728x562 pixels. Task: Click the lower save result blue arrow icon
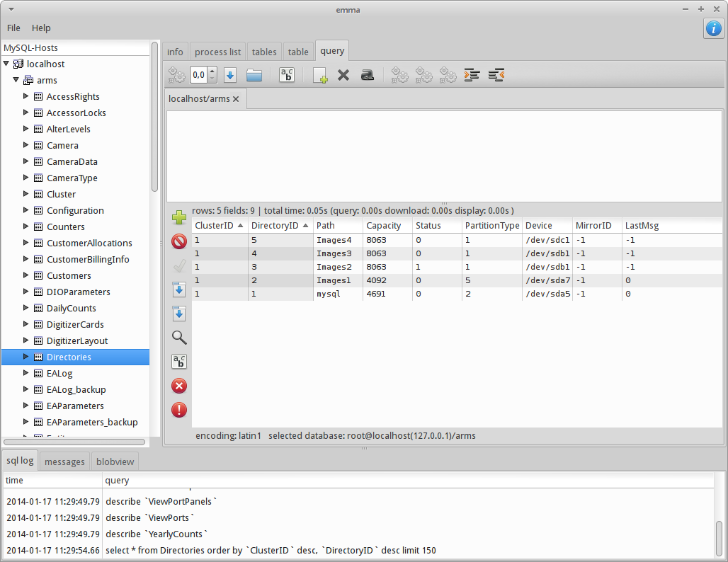(178, 314)
